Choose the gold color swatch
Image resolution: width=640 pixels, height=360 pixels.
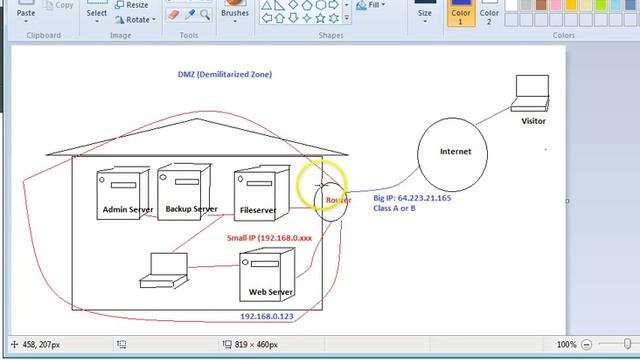[571, 5]
